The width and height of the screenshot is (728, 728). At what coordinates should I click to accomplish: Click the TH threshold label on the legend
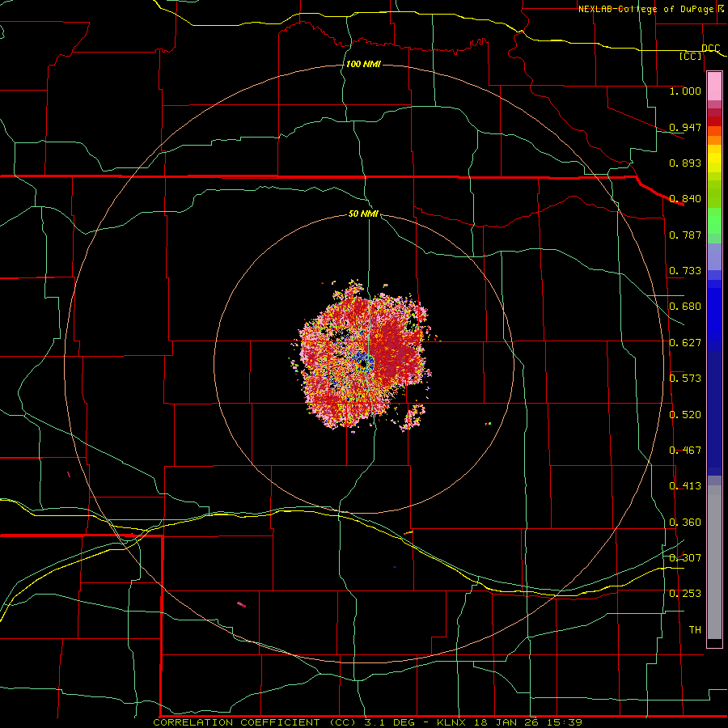(x=695, y=630)
